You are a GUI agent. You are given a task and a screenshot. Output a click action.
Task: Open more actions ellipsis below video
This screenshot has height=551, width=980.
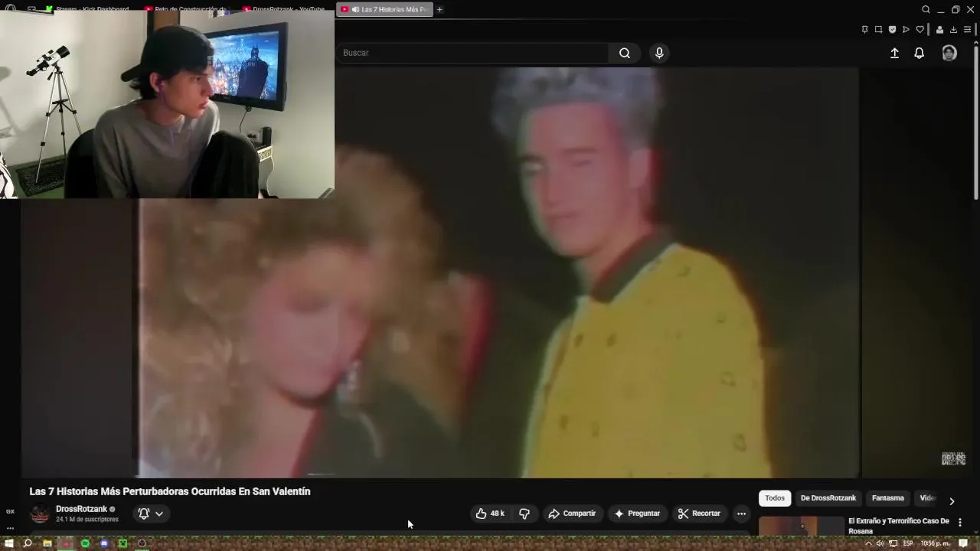pos(741,514)
